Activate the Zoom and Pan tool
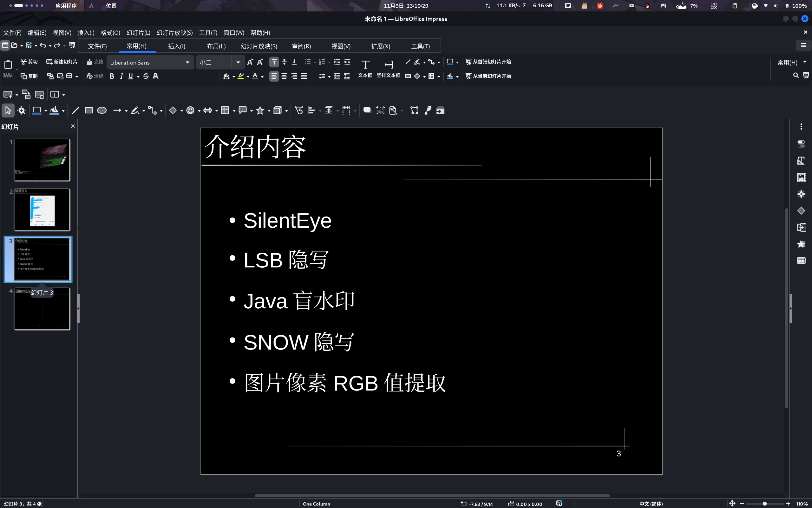The width and height of the screenshot is (812, 508). (x=22, y=110)
